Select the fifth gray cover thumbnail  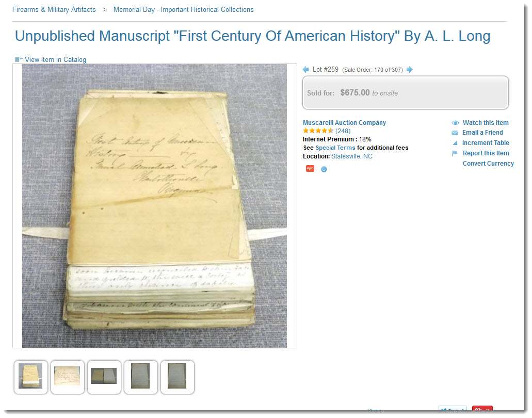(x=178, y=377)
